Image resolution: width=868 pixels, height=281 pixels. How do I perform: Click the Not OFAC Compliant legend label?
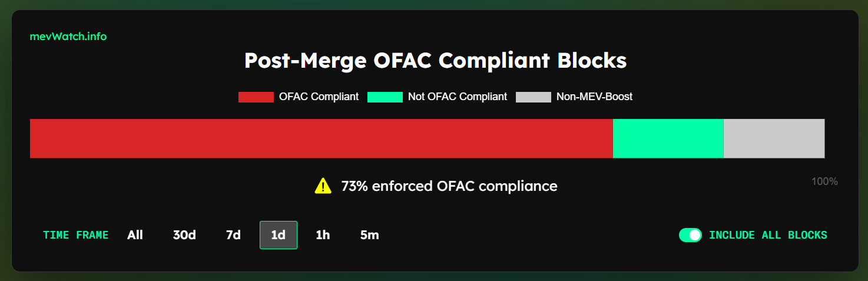pyautogui.click(x=458, y=97)
